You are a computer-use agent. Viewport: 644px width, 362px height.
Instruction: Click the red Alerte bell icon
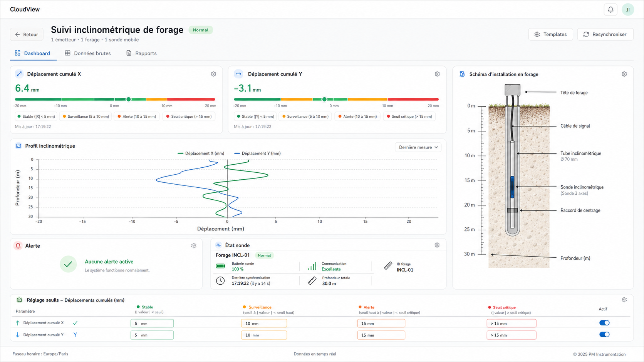click(x=18, y=245)
